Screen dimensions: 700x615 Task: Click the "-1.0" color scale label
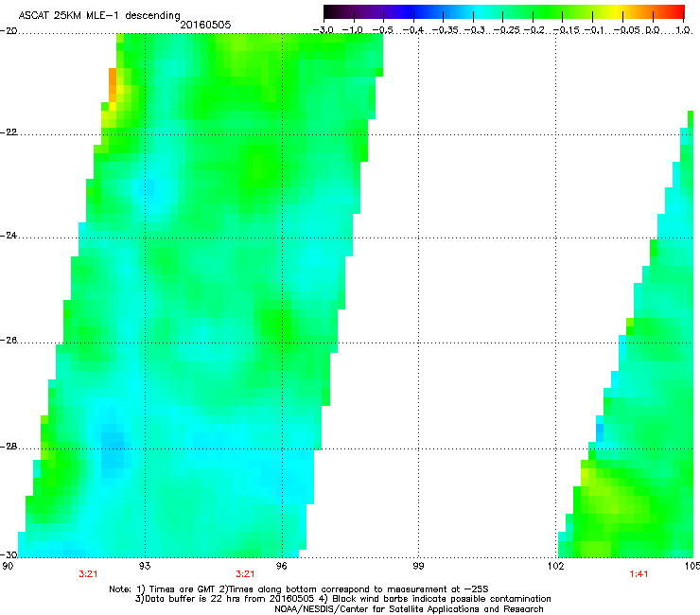[353, 30]
